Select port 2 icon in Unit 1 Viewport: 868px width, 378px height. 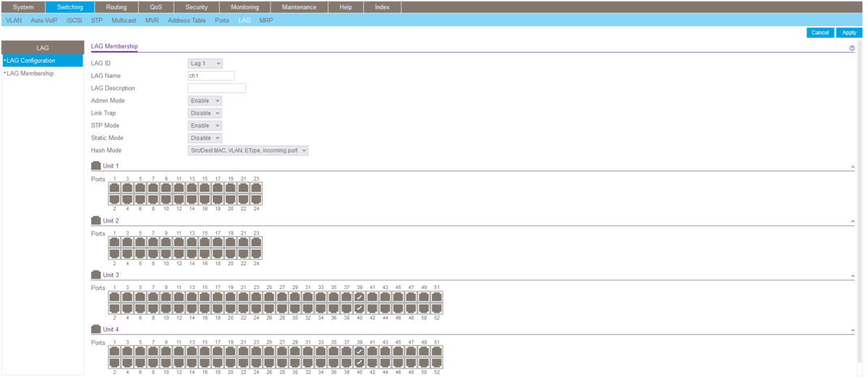pos(114,199)
